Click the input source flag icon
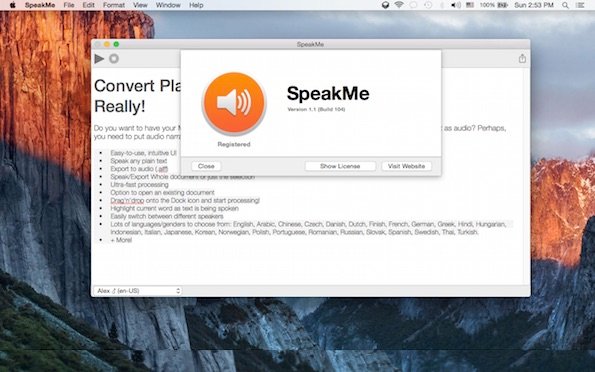The width and height of the screenshot is (595, 372). pos(470,5)
